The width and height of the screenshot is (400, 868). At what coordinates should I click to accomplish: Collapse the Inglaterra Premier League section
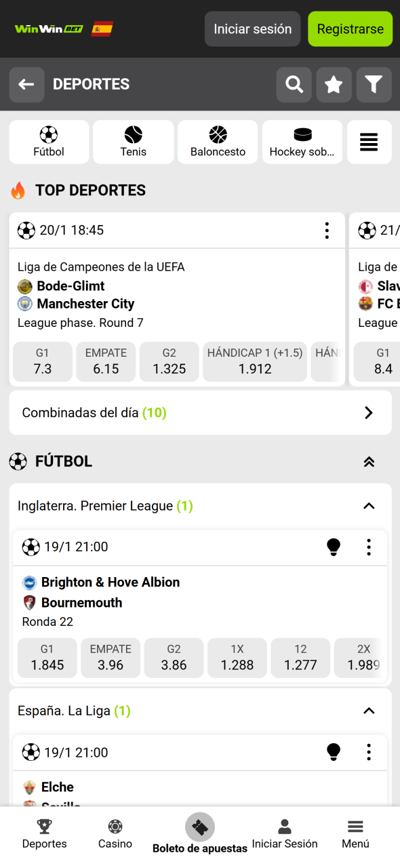[x=368, y=506]
